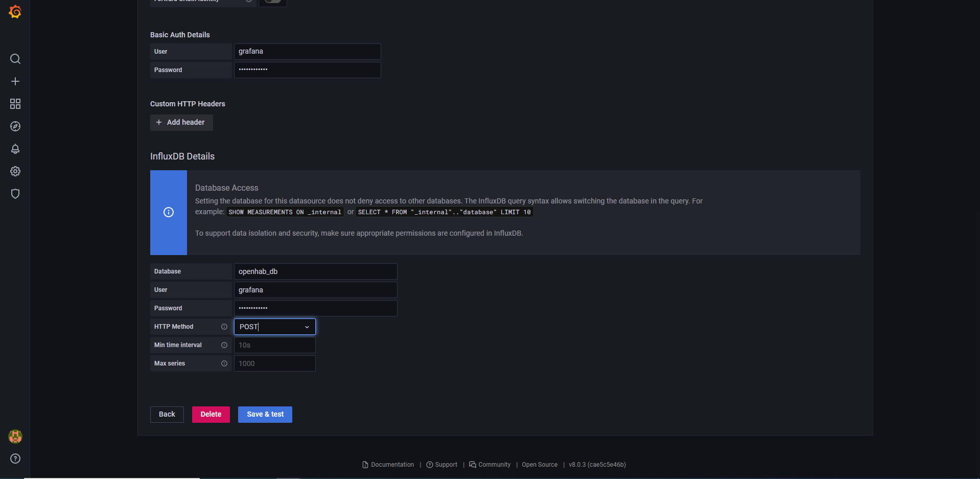980x479 pixels.
Task: Open the Dashboards grid icon
Action: (x=15, y=104)
